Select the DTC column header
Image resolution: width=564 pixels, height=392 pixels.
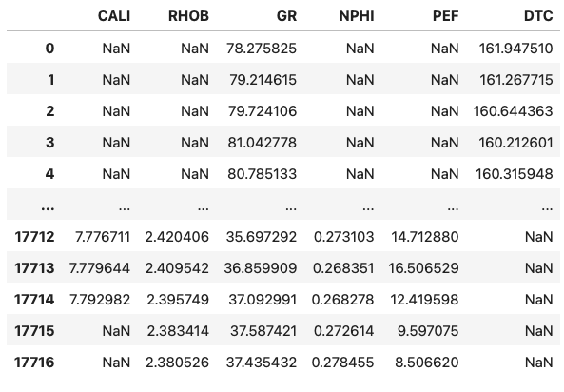coord(538,16)
